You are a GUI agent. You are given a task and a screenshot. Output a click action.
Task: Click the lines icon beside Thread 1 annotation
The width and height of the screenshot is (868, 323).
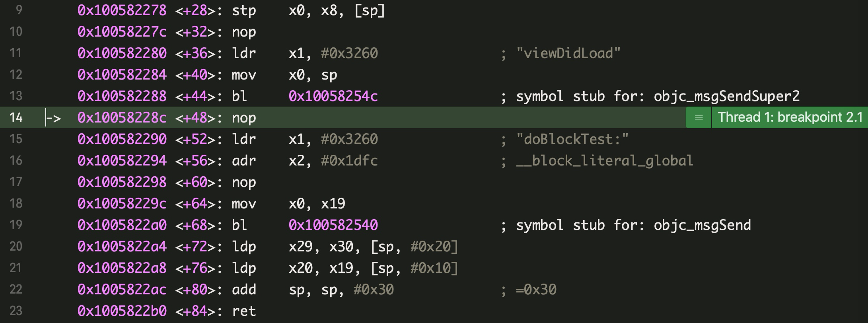coord(699,117)
